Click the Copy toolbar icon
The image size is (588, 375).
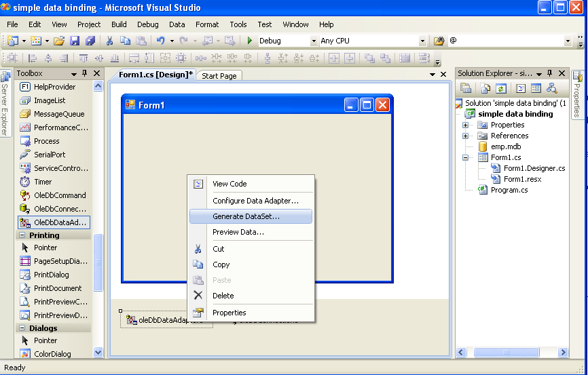click(x=125, y=41)
